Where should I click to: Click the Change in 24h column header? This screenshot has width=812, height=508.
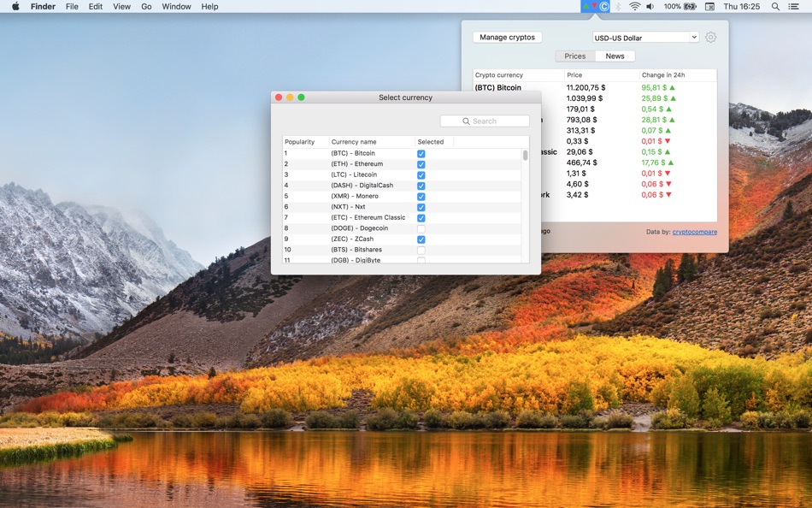click(678, 74)
